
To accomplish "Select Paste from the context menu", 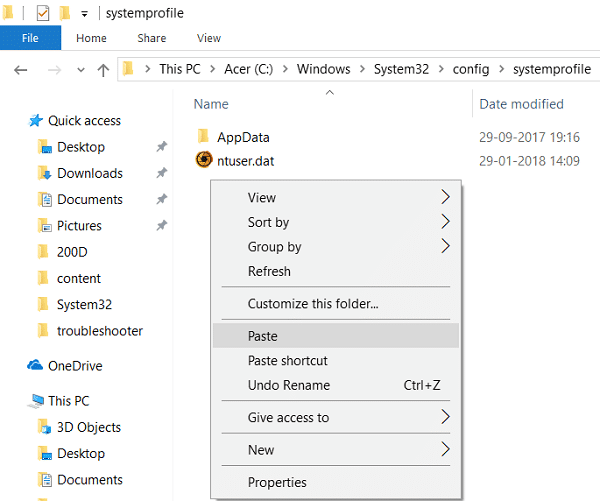I will [x=263, y=336].
